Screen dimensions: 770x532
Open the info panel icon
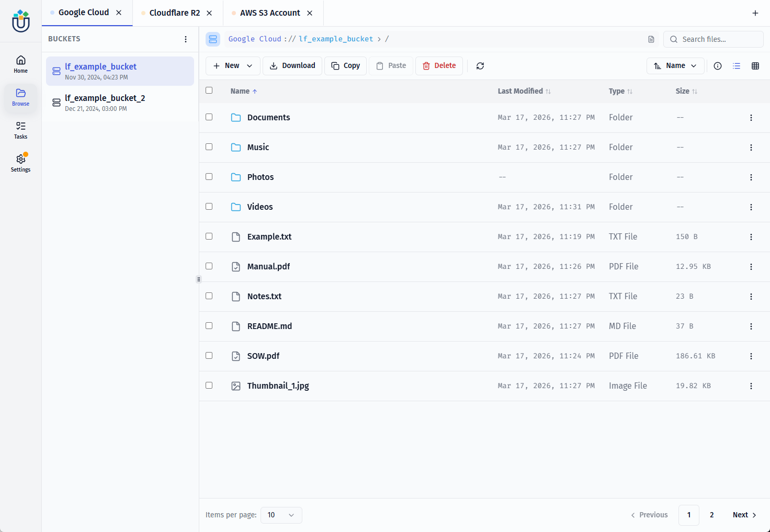click(x=718, y=66)
